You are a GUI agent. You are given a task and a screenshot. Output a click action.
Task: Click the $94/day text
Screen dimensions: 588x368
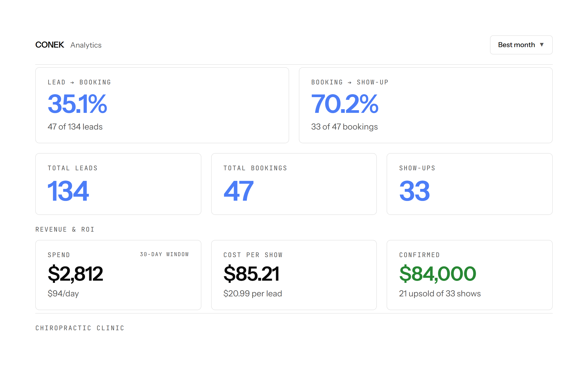click(x=63, y=293)
